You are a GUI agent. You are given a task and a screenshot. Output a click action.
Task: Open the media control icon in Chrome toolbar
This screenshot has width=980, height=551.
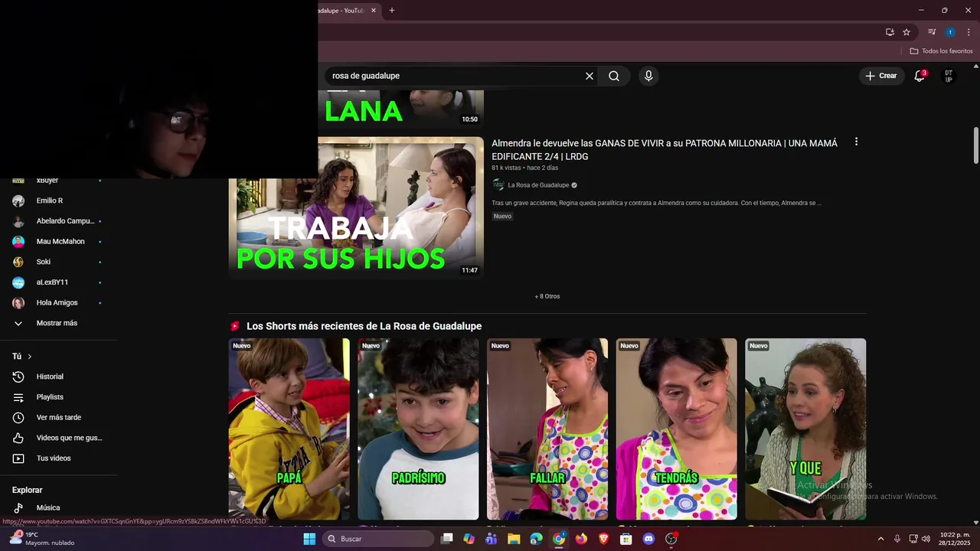click(x=932, y=32)
